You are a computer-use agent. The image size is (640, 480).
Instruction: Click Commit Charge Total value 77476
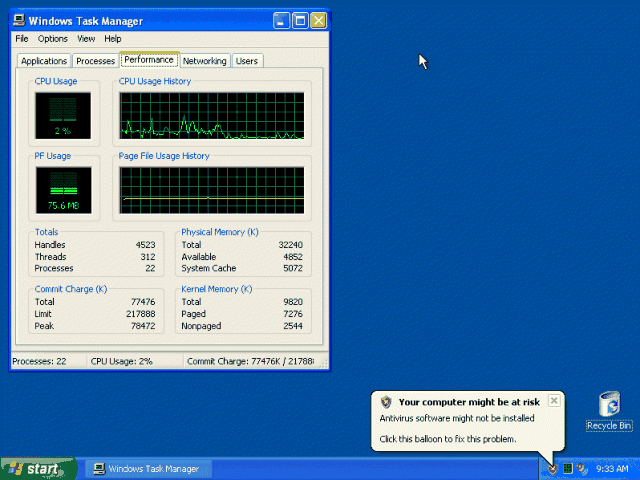tap(143, 302)
